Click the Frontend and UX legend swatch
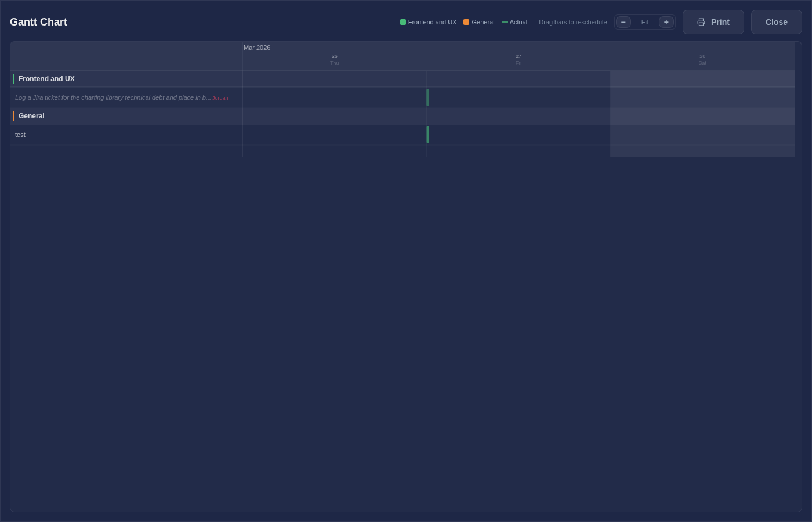This screenshot has height=522, width=812. 403,22
